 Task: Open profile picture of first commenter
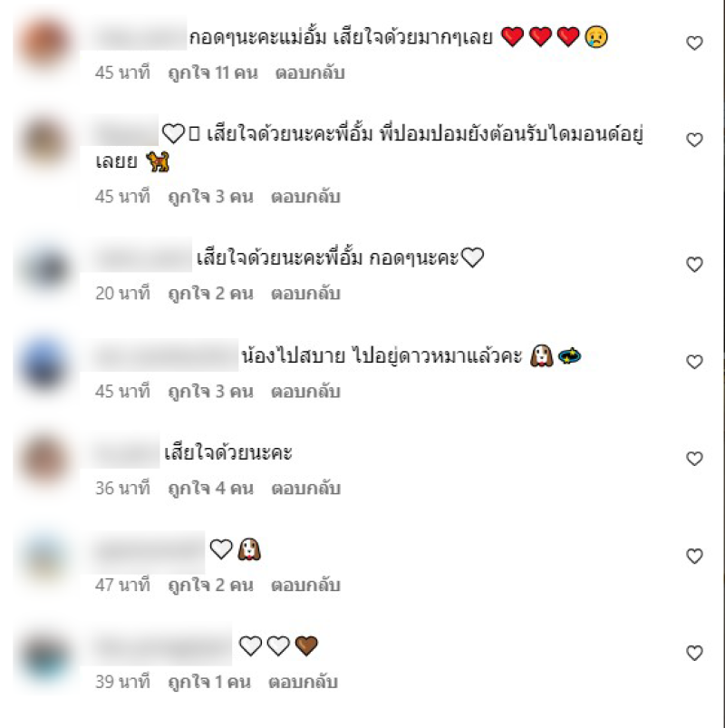[45, 42]
